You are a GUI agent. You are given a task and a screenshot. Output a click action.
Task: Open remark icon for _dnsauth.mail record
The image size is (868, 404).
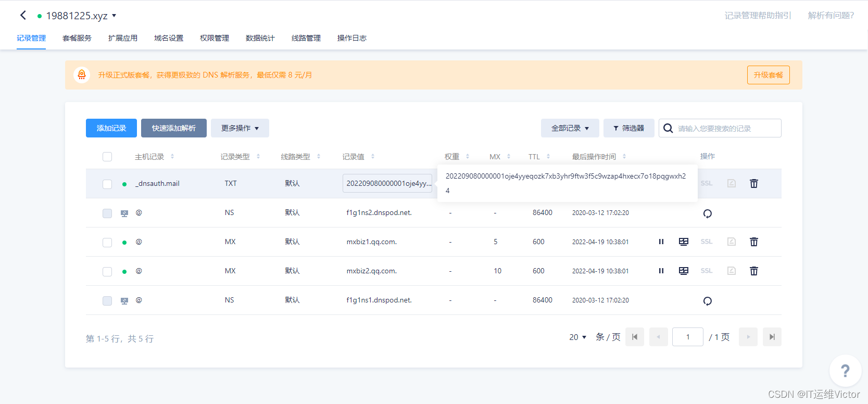pyautogui.click(x=732, y=183)
